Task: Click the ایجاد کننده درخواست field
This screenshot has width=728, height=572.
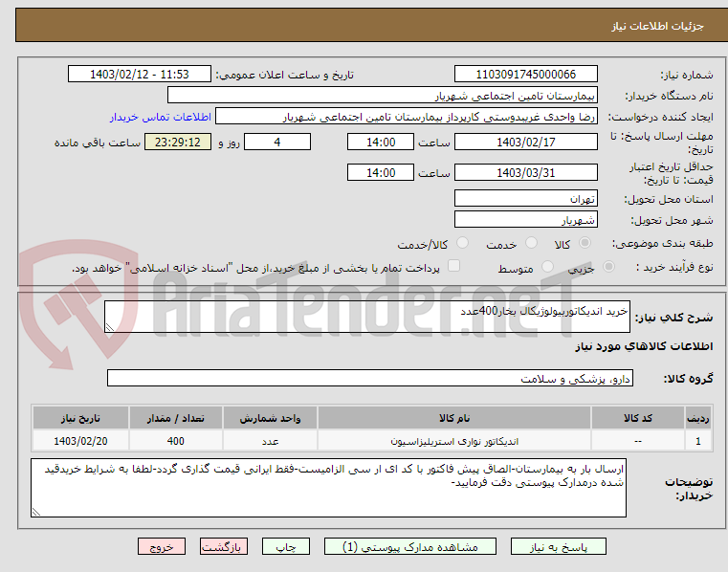Action: 407,116
